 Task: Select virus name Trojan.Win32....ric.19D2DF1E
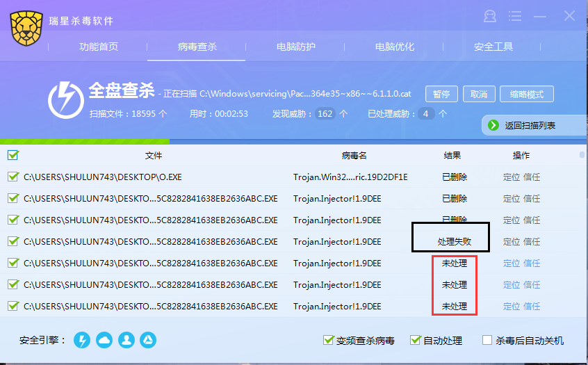coord(350,177)
